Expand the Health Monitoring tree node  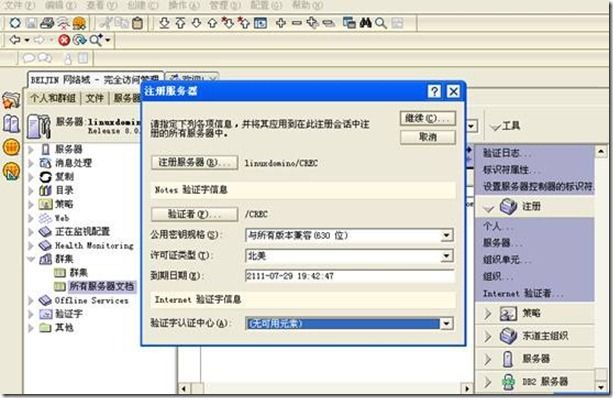coord(31,246)
